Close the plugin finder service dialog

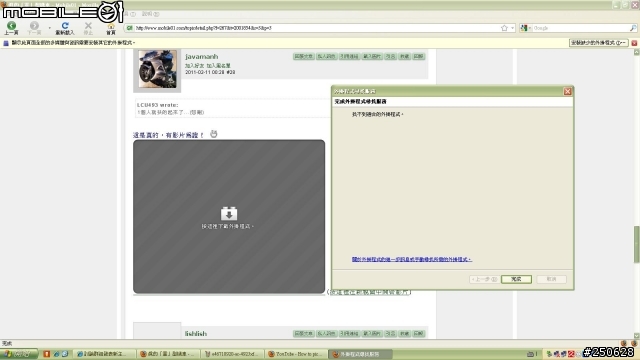click(567, 91)
